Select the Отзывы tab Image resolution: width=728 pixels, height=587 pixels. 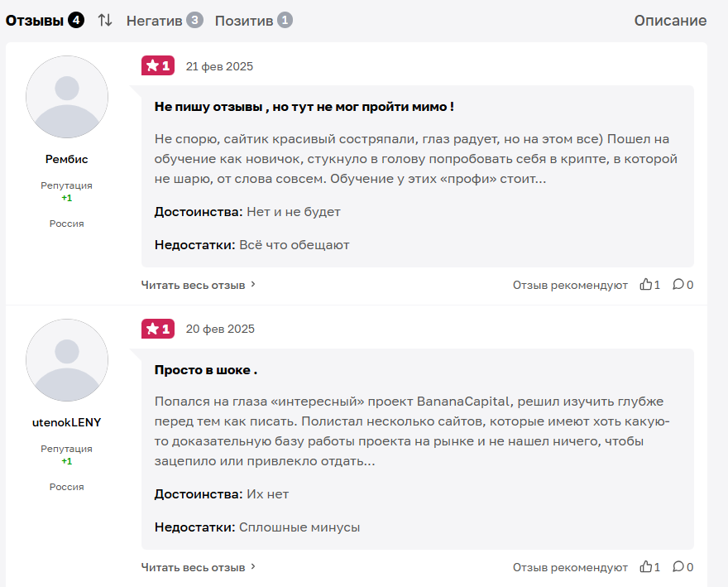[45, 21]
